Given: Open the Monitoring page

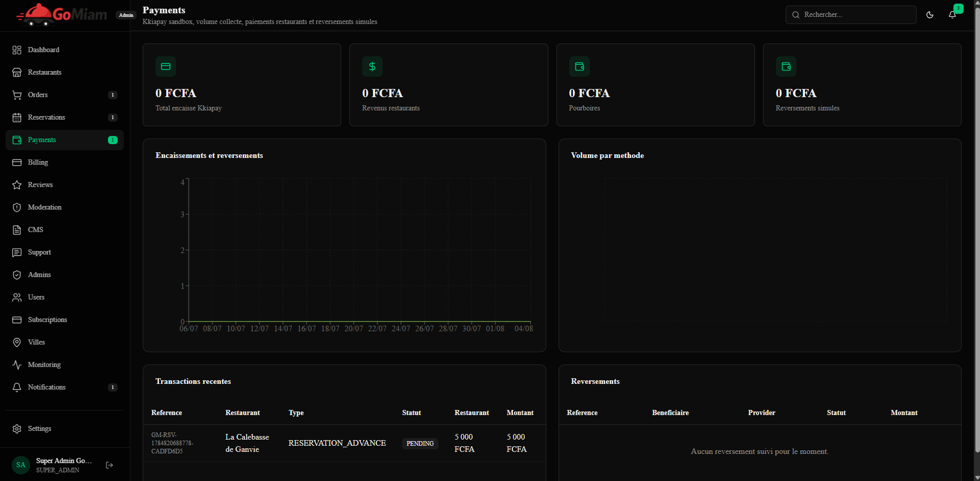Looking at the screenshot, I should pyautogui.click(x=64, y=365).
